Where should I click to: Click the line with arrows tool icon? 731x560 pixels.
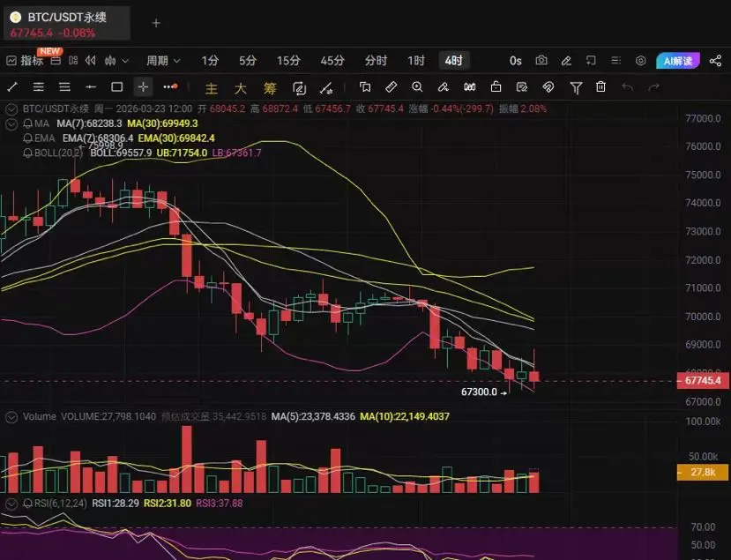coord(326,88)
